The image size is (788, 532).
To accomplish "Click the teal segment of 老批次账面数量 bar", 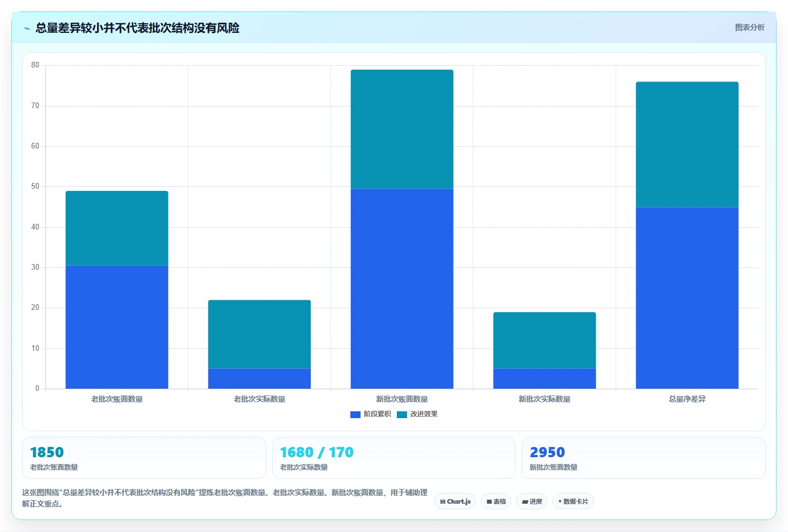I will pyautogui.click(x=117, y=228).
